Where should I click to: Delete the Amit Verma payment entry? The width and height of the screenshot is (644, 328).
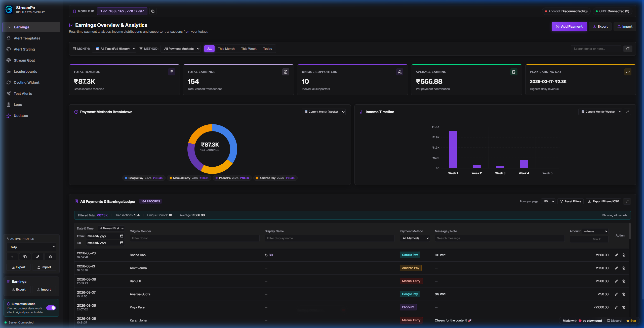coord(624,268)
